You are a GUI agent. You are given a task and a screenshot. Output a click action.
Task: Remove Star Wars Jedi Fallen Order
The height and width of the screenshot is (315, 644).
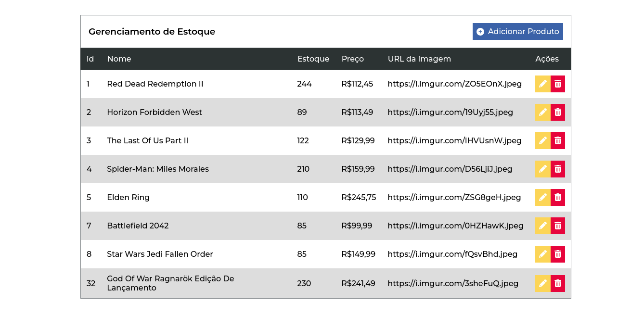[x=558, y=254]
